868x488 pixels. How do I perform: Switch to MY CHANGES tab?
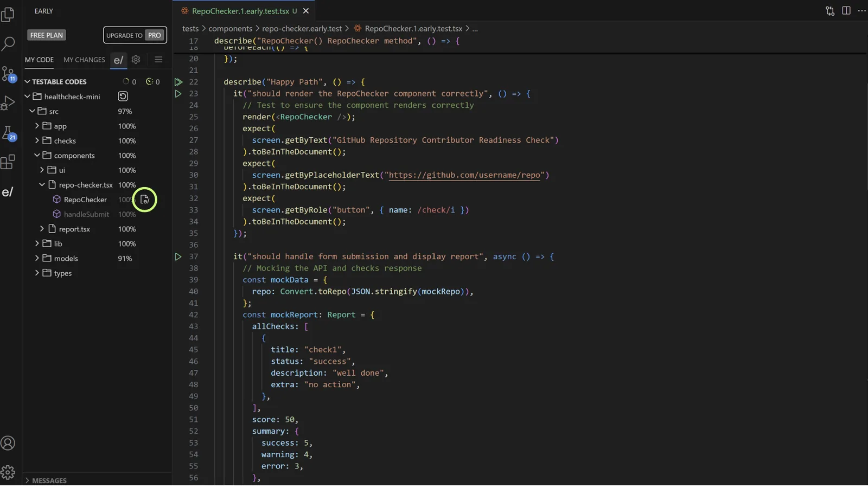(84, 60)
